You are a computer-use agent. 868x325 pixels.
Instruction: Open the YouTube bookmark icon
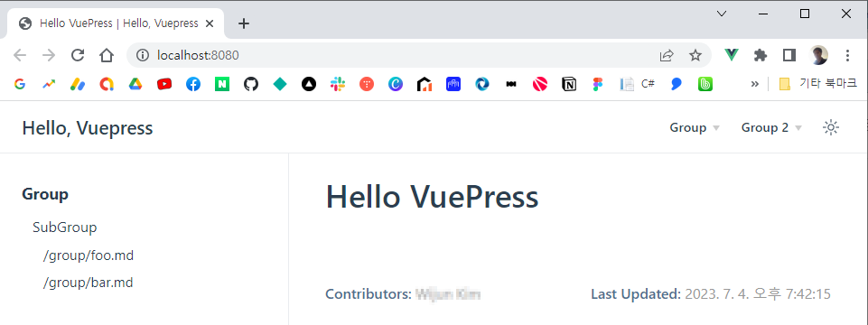click(x=164, y=84)
